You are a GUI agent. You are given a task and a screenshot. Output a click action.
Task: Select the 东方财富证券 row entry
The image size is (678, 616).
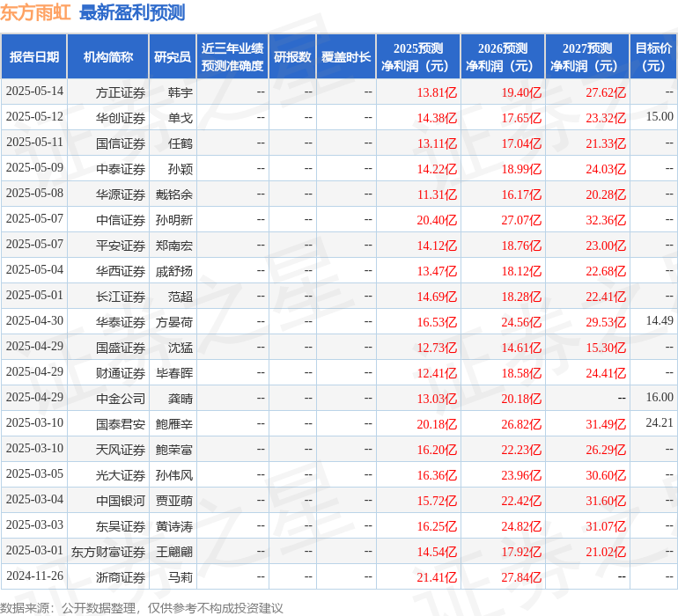tap(108, 552)
